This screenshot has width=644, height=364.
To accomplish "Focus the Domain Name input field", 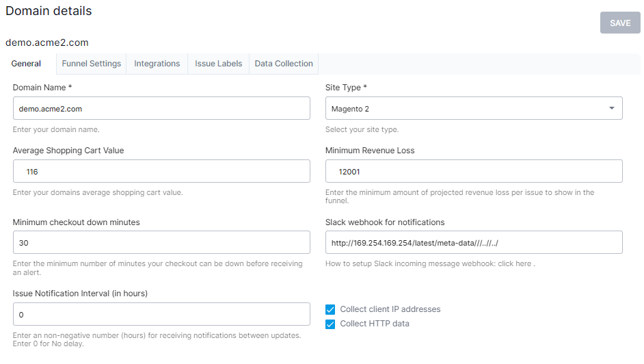I will (161, 109).
